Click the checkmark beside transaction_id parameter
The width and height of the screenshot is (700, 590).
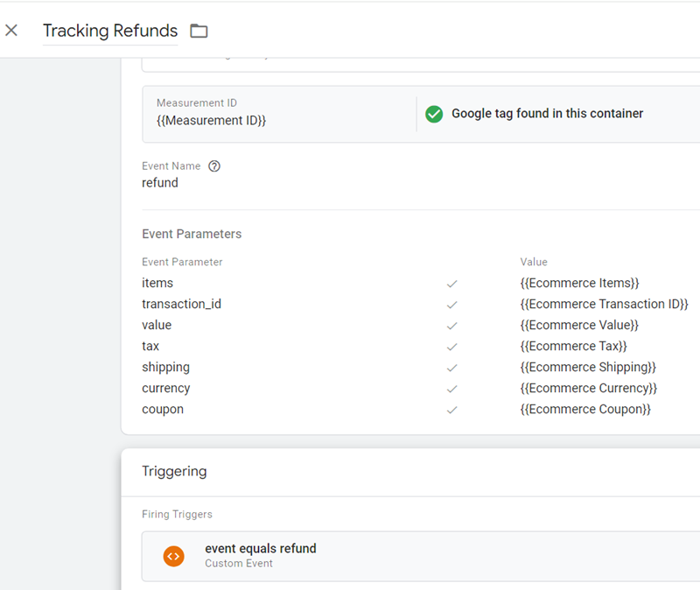click(x=452, y=304)
